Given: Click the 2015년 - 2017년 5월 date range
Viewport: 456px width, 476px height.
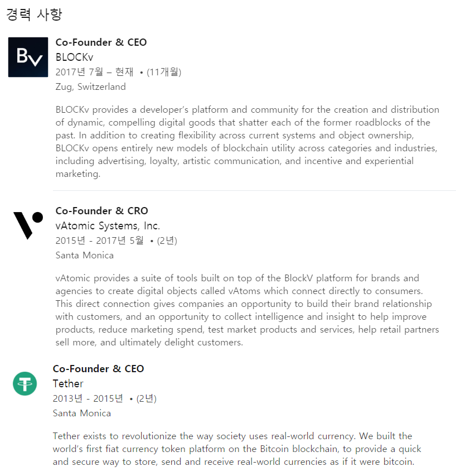Looking at the screenshot, I should [99, 241].
